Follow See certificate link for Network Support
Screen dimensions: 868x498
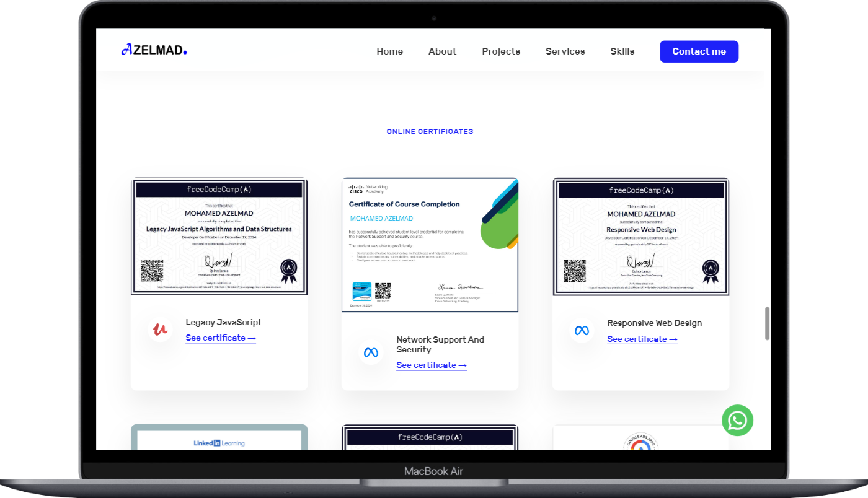[431, 365]
